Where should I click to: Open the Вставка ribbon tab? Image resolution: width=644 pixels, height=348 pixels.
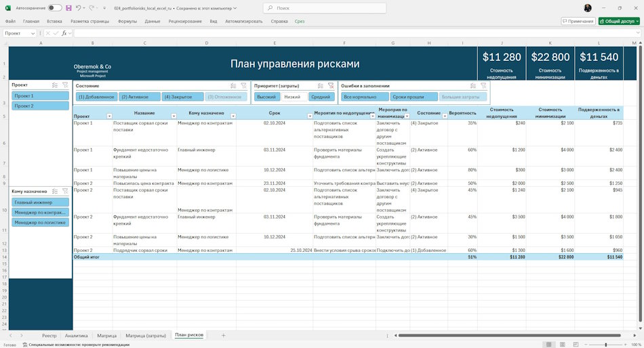click(x=54, y=22)
